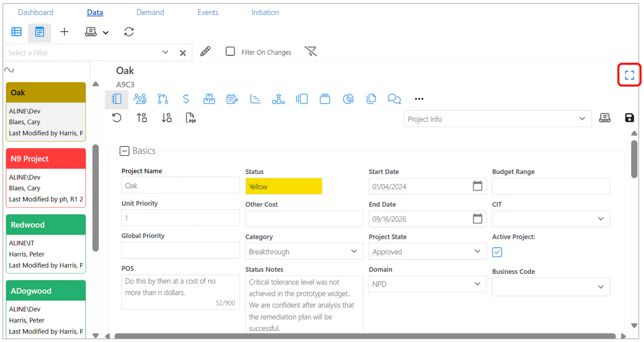The height and width of the screenshot is (342, 644).
Task: Open the pie chart report icon
Action: click(x=348, y=99)
